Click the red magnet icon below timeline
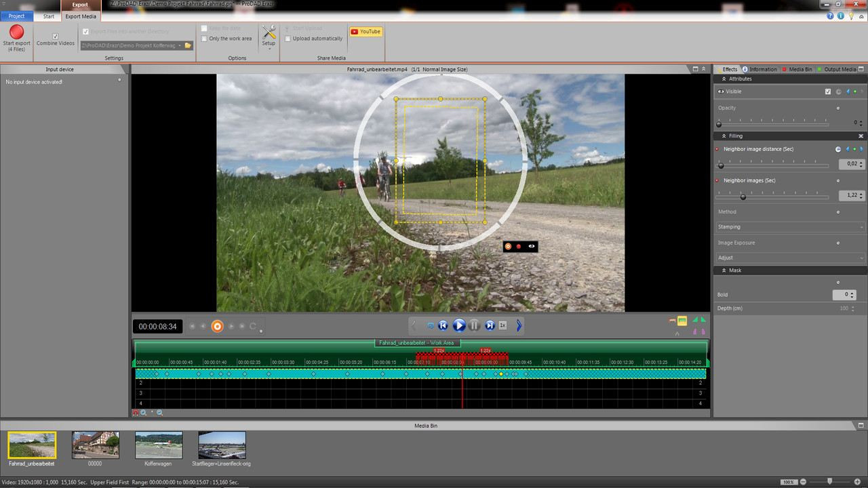Viewport: 868px width, 488px height. point(136,412)
